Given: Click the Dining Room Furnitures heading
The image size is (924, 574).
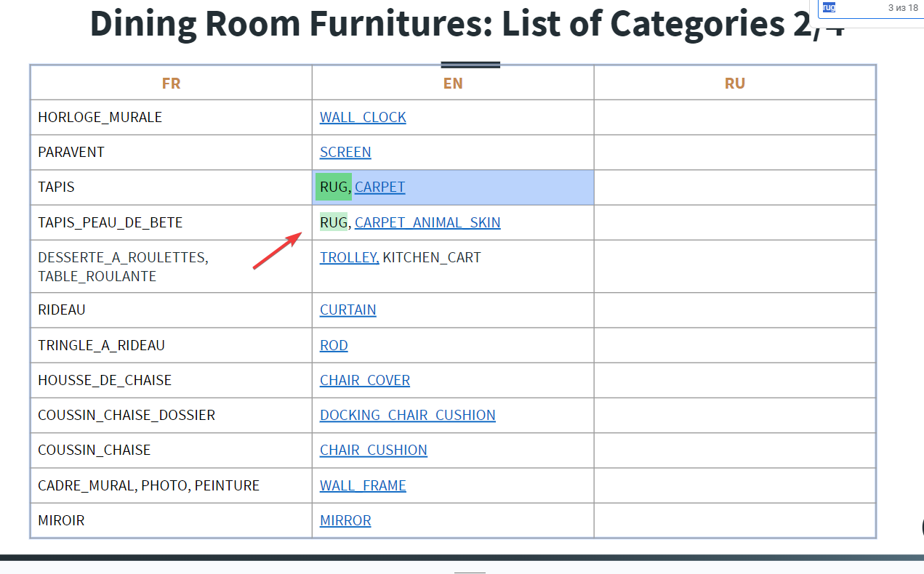Looking at the screenshot, I should click(467, 25).
